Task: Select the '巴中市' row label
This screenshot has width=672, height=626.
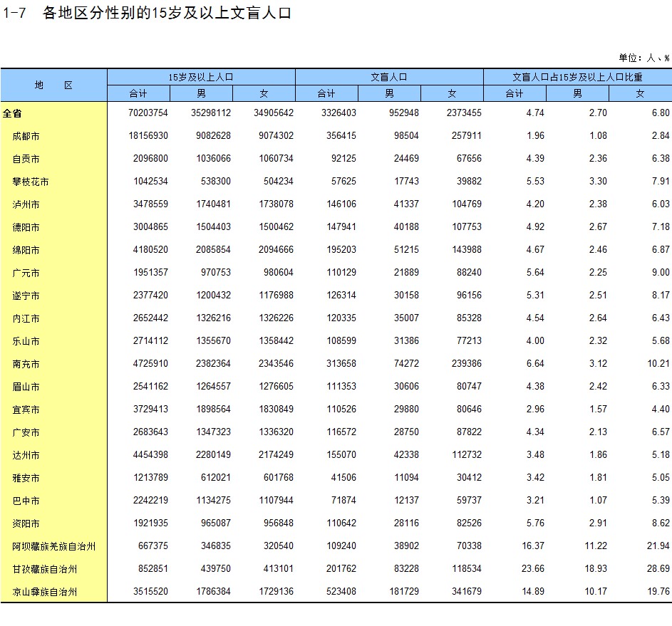Action: click(26, 501)
